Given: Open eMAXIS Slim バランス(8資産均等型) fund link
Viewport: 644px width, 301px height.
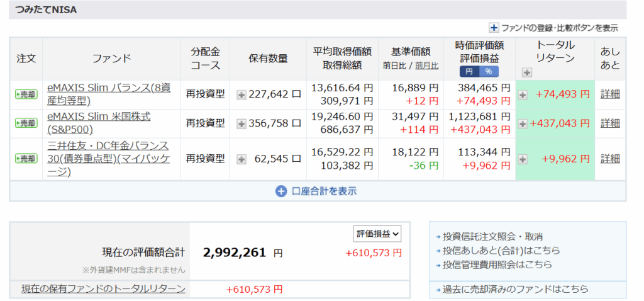Looking at the screenshot, I should point(109,94).
